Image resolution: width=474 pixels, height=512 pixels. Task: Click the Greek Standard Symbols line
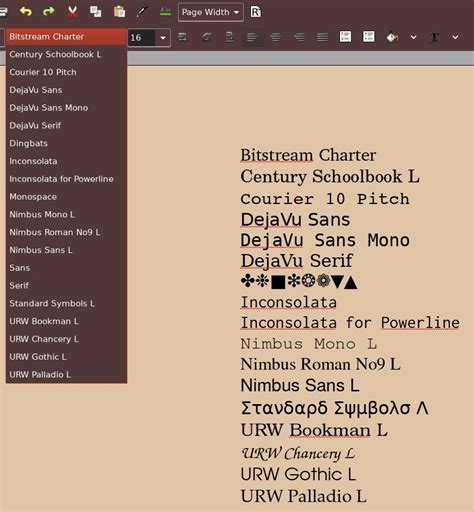334,408
